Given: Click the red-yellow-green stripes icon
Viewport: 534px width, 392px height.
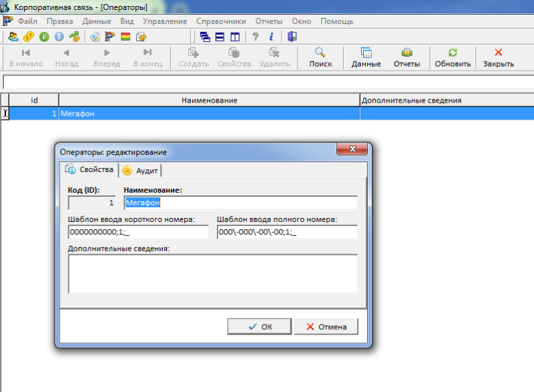Looking at the screenshot, I should tap(125, 37).
